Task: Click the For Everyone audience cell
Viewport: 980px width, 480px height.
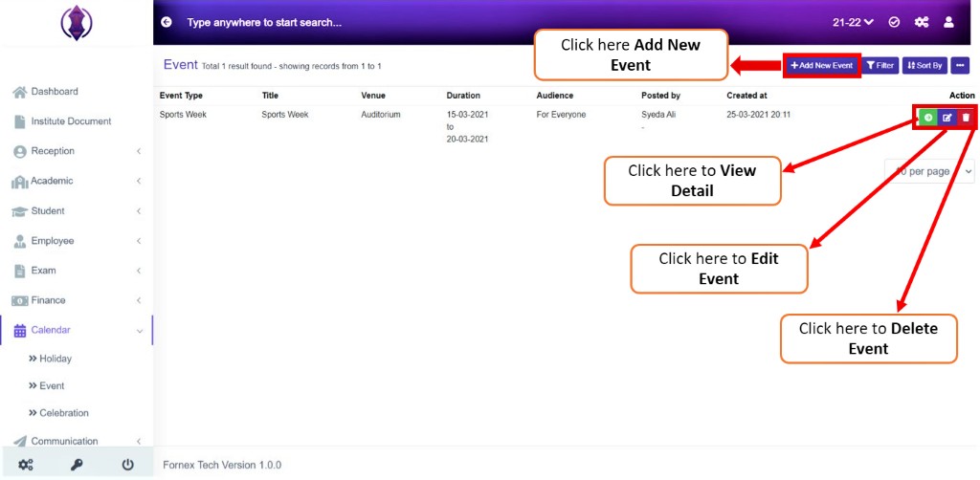Action: click(561, 115)
